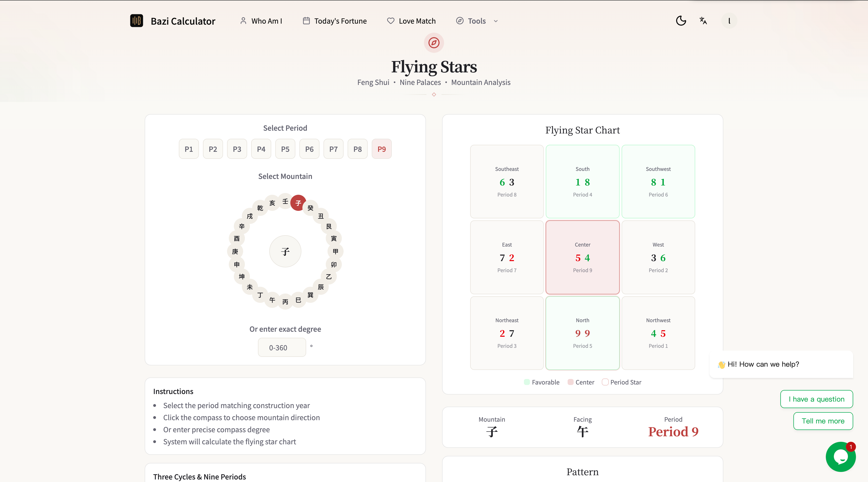
Task: Expand the Tools dropdown menu
Action: pyautogui.click(x=496, y=21)
